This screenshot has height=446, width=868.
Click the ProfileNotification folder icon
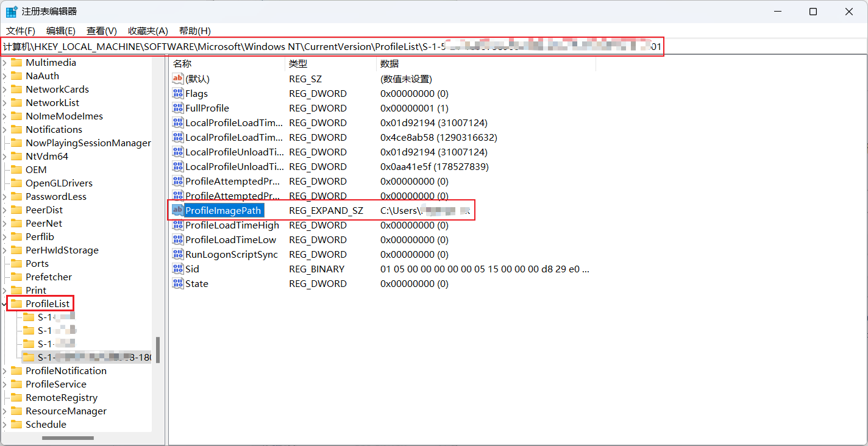[x=16, y=370]
